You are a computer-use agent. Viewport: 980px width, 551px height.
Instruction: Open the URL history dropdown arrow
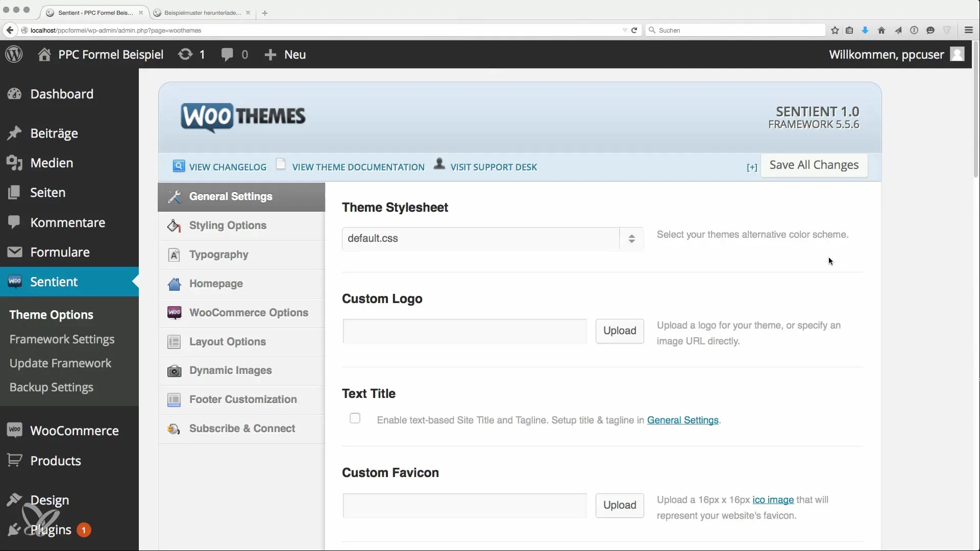coord(625,30)
